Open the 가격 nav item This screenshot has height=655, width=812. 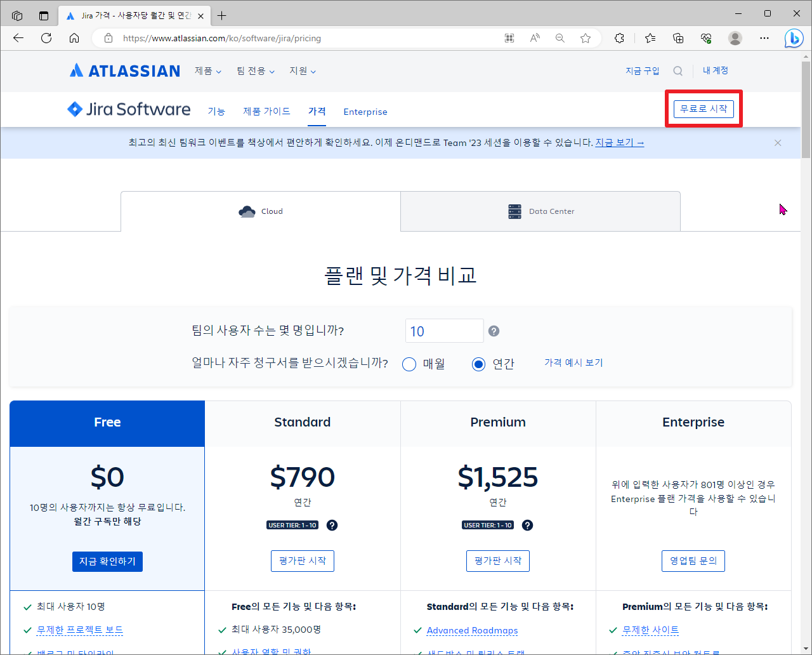pyautogui.click(x=317, y=111)
